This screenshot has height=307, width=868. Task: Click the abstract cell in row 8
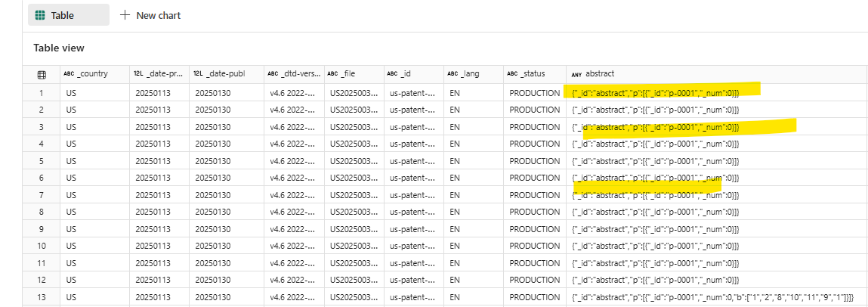tap(716, 212)
